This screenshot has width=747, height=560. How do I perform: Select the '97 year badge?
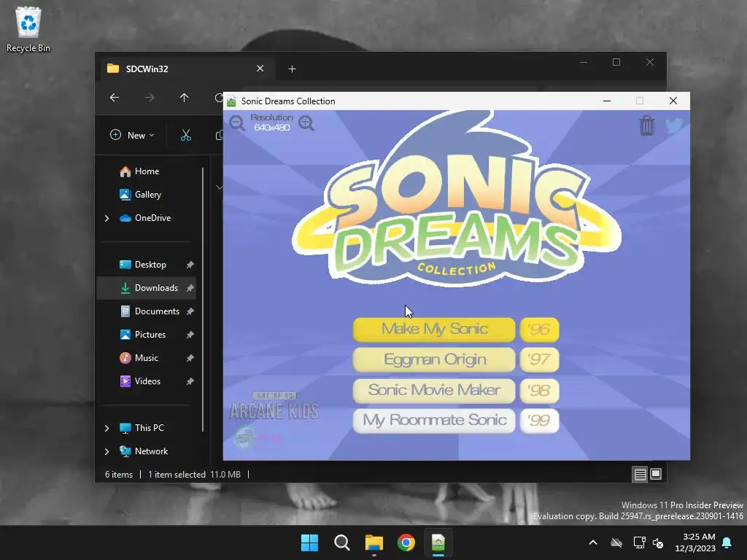(x=539, y=360)
